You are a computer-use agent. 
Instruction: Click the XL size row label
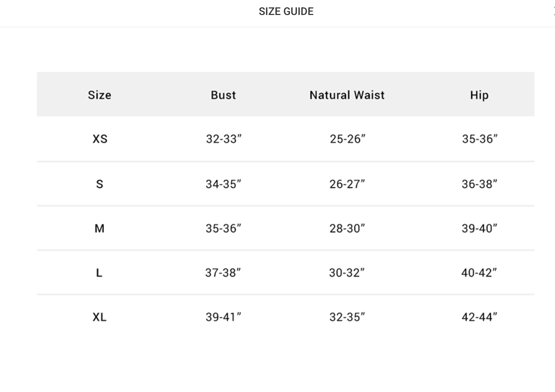click(x=100, y=317)
